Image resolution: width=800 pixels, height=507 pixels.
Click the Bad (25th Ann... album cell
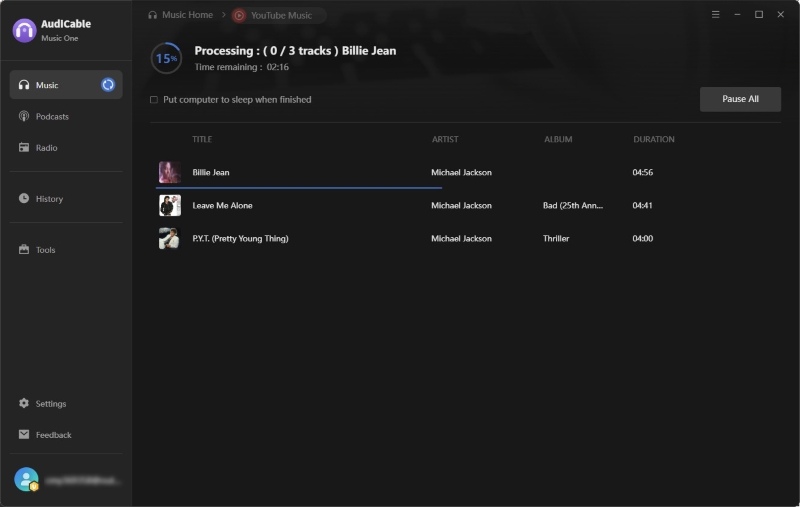pyautogui.click(x=572, y=206)
